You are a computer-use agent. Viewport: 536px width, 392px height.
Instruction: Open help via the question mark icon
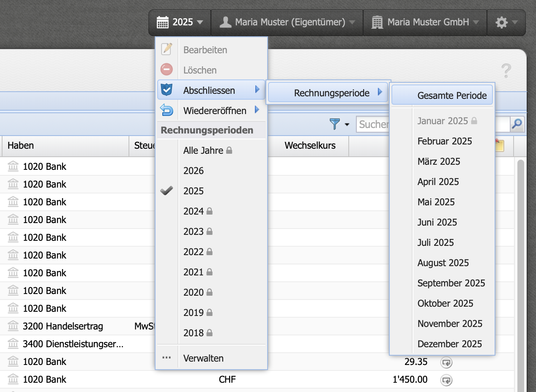pos(506,71)
